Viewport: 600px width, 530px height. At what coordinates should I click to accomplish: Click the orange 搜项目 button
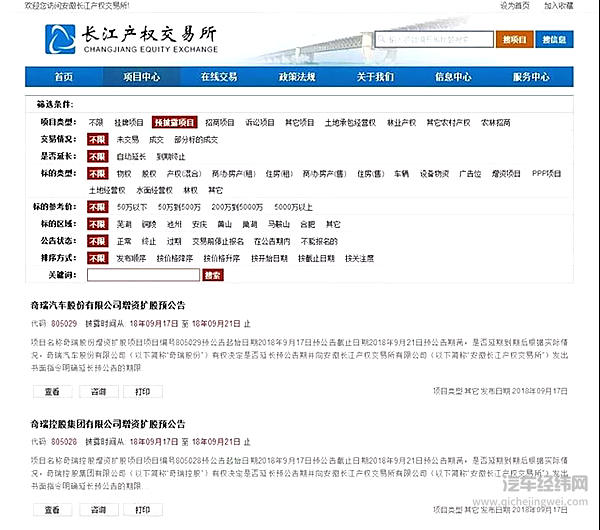click(x=515, y=39)
